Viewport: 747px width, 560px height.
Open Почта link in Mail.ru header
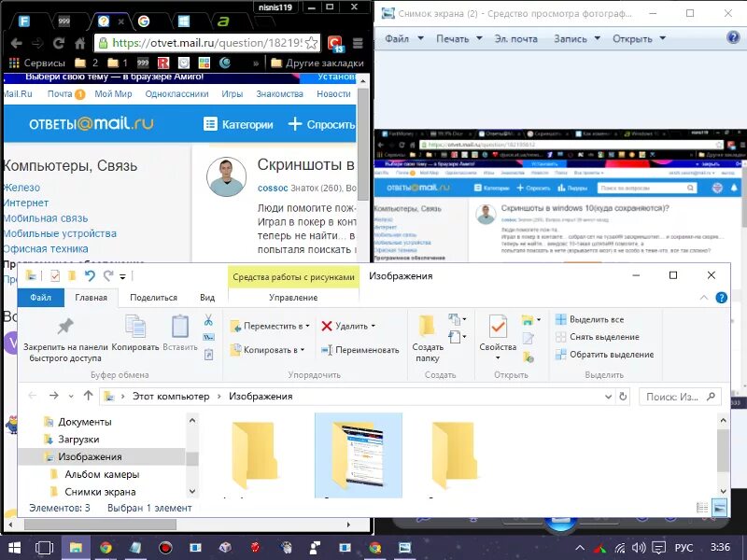60,94
